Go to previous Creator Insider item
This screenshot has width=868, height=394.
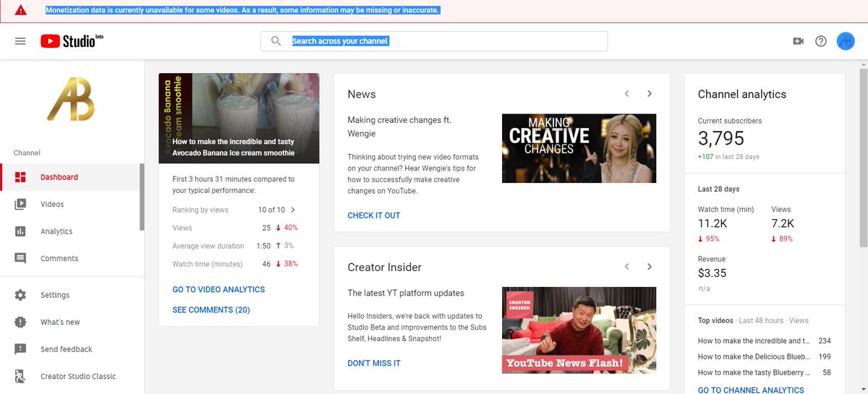pos(627,267)
